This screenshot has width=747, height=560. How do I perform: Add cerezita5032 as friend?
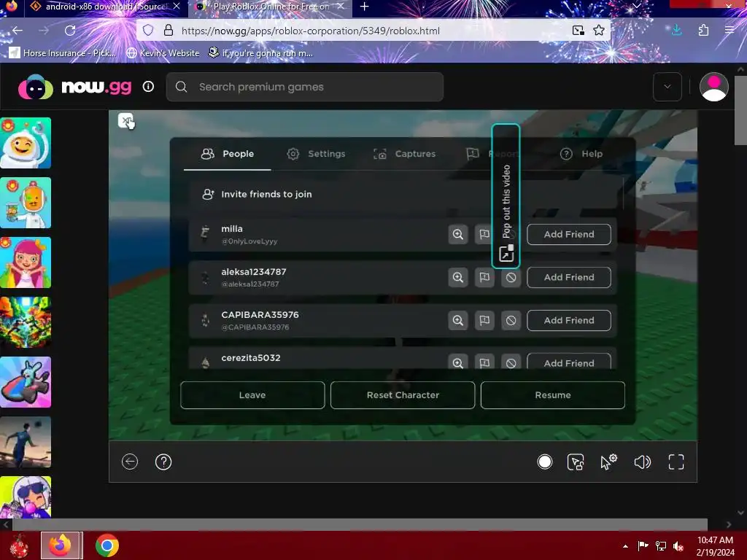click(569, 362)
